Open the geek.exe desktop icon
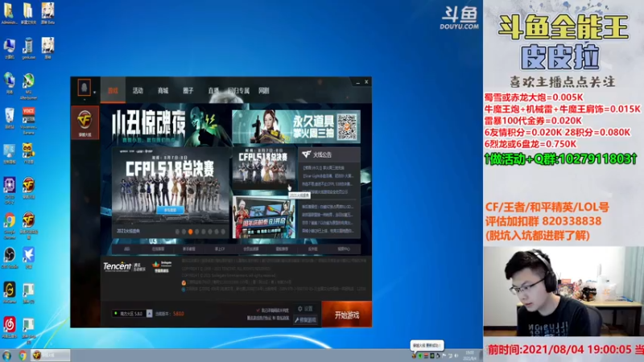644x362 pixels. click(x=28, y=48)
